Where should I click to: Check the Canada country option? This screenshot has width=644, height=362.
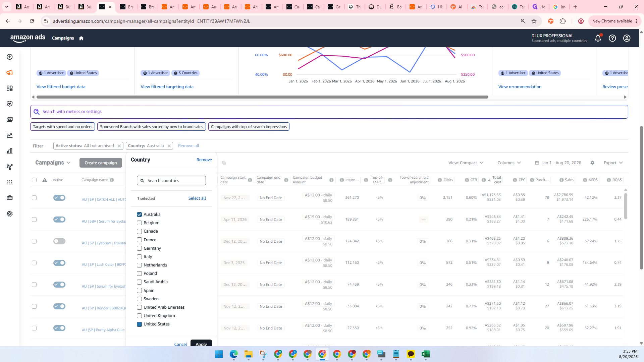pos(139,231)
